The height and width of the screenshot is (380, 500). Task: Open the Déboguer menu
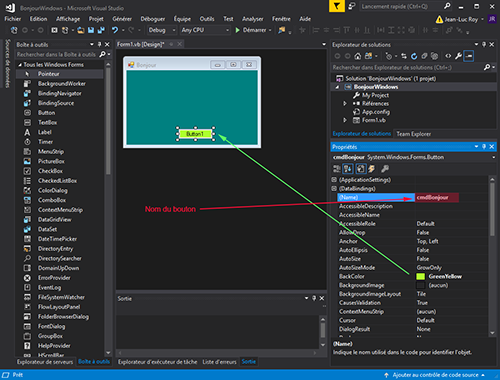(153, 19)
